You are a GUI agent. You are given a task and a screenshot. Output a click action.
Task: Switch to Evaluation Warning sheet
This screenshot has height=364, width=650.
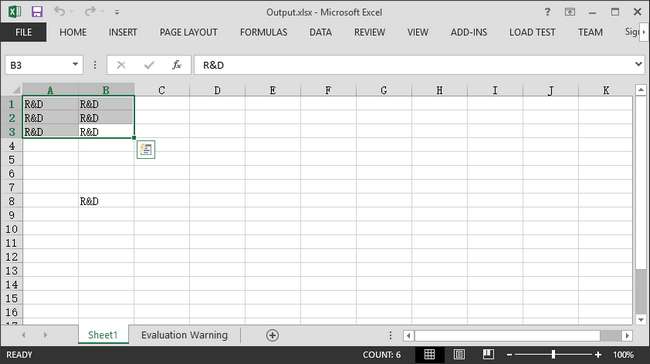pyautogui.click(x=184, y=335)
